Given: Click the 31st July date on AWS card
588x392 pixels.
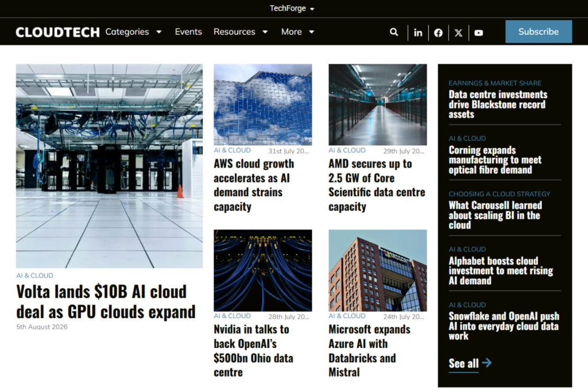Looking at the screenshot, I should [x=288, y=151].
